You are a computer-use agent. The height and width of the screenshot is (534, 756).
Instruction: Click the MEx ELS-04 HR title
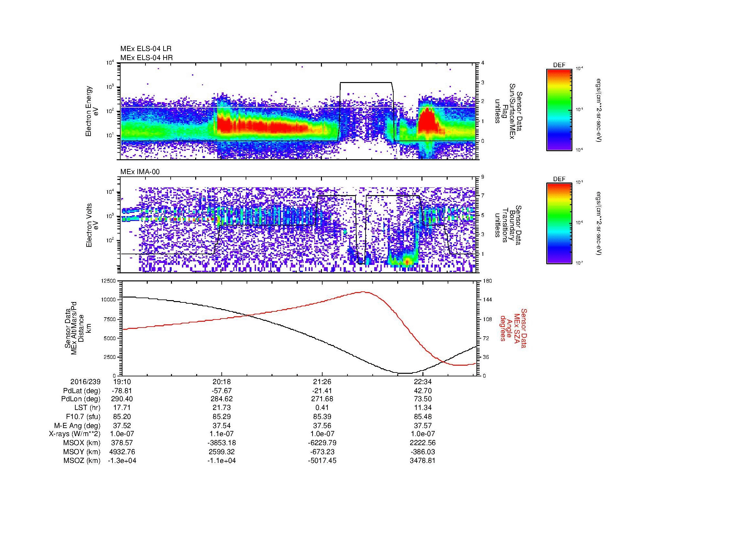(146, 58)
